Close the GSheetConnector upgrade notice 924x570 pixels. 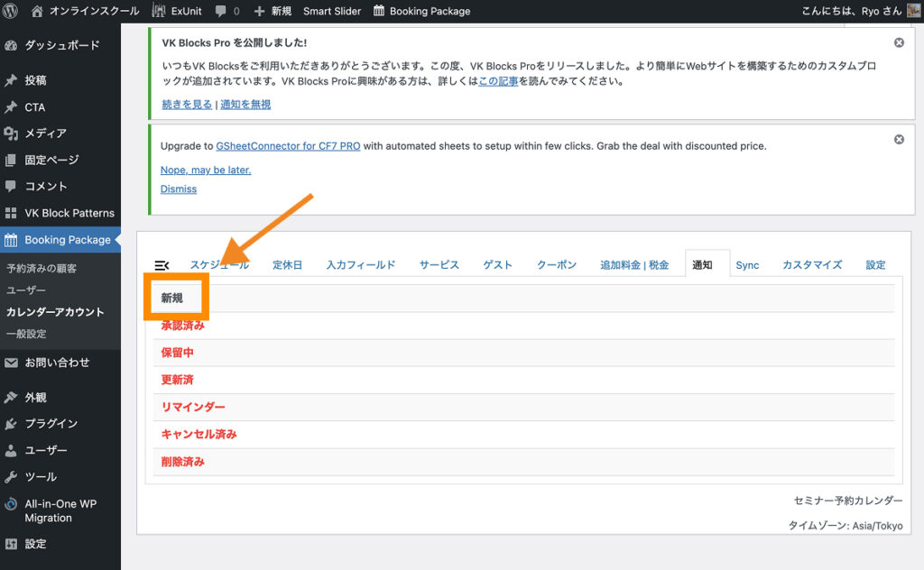pos(899,140)
